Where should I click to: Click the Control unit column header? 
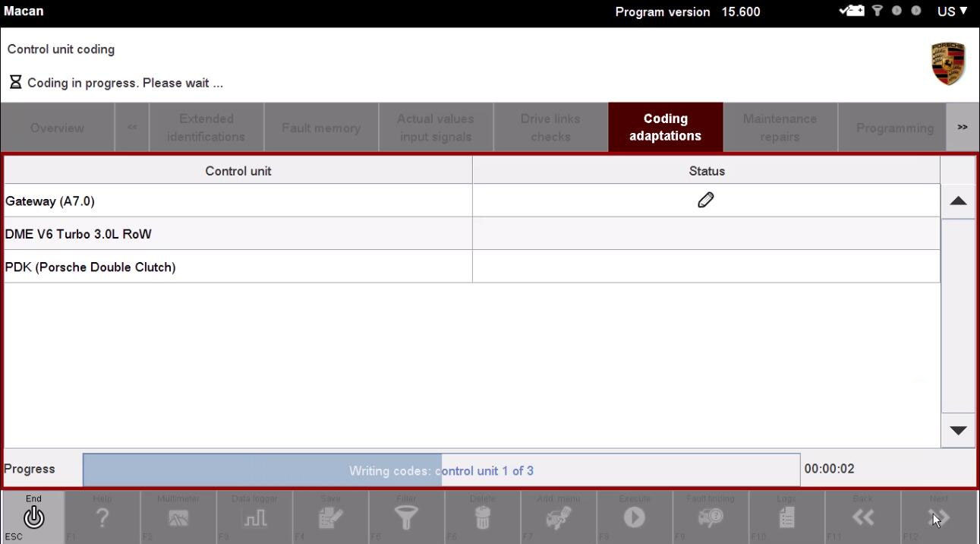tap(238, 171)
